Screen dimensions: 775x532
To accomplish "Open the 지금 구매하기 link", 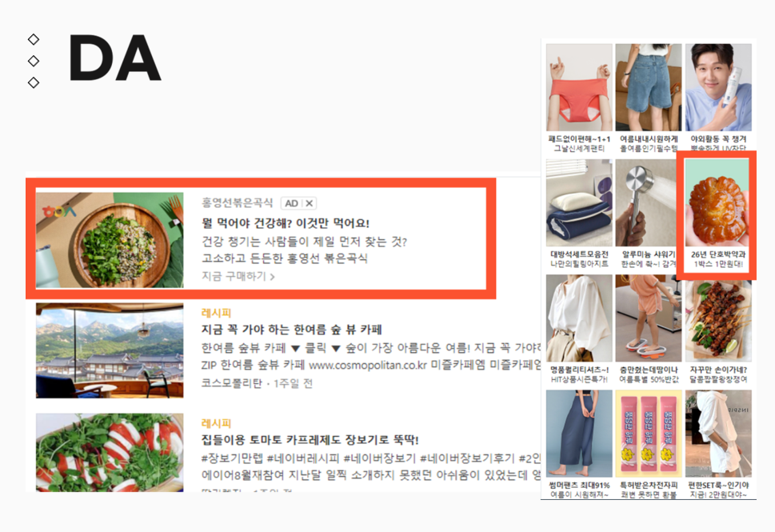I will [238, 276].
